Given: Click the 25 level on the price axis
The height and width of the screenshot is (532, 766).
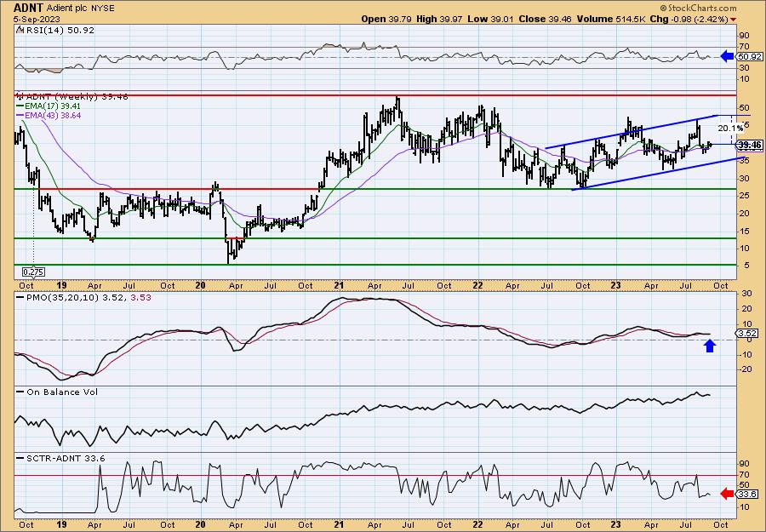Looking at the screenshot, I should (x=745, y=196).
